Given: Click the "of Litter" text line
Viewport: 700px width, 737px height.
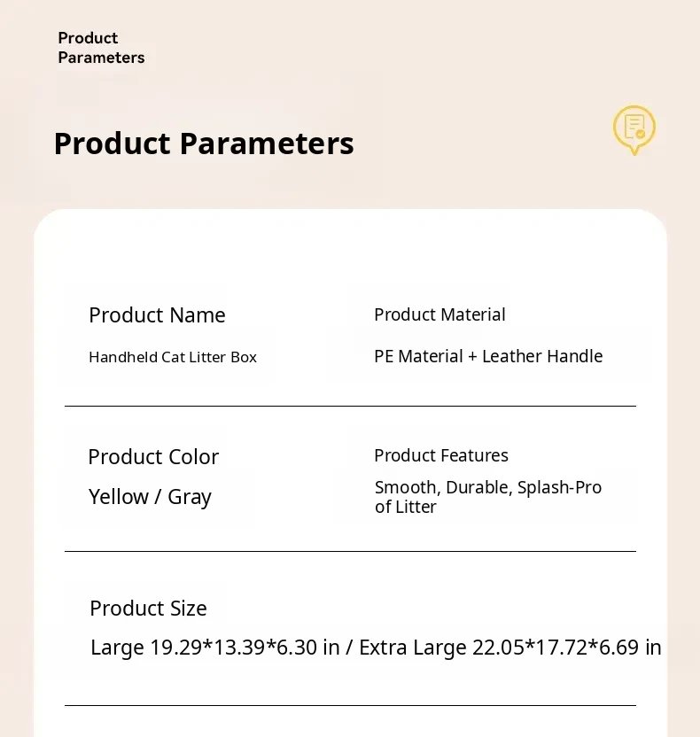Looking at the screenshot, I should 406,508.
